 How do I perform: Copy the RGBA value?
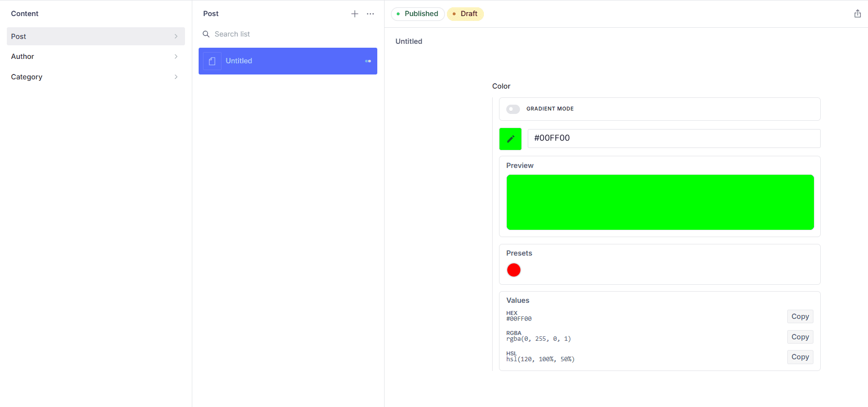coord(800,337)
